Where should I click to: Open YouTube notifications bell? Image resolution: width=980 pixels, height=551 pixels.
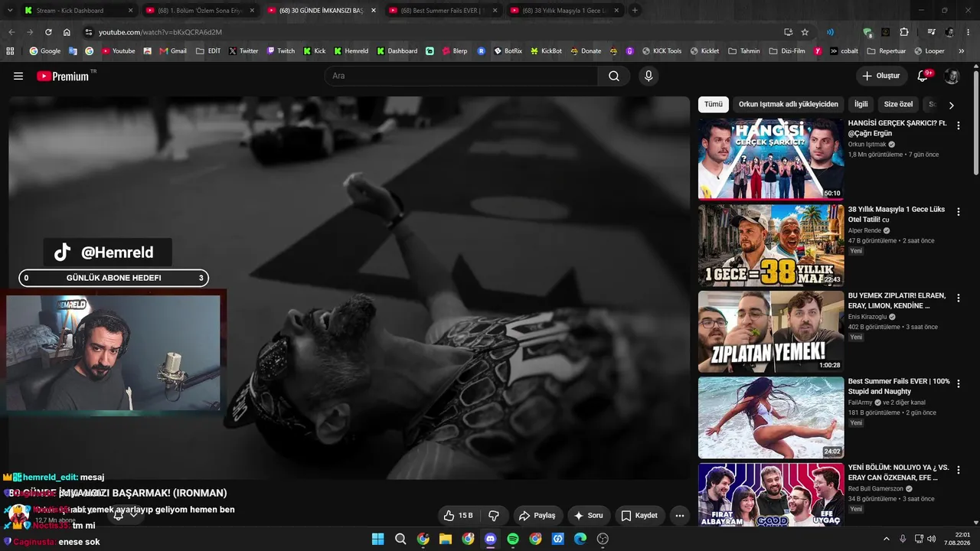click(923, 76)
